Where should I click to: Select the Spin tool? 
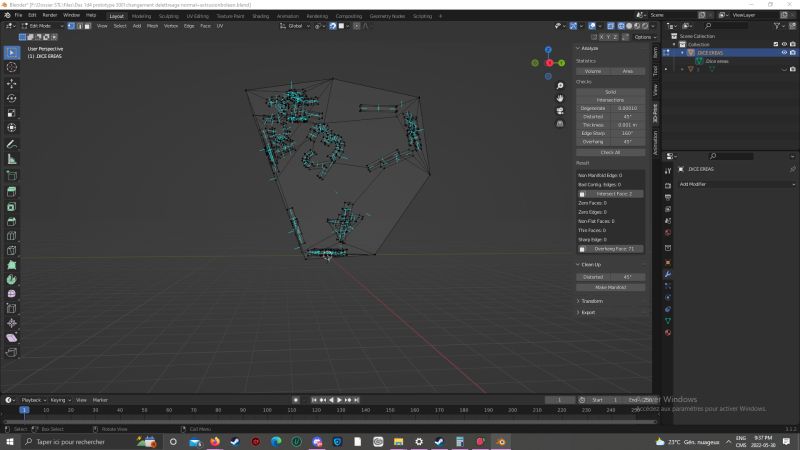click(11, 280)
